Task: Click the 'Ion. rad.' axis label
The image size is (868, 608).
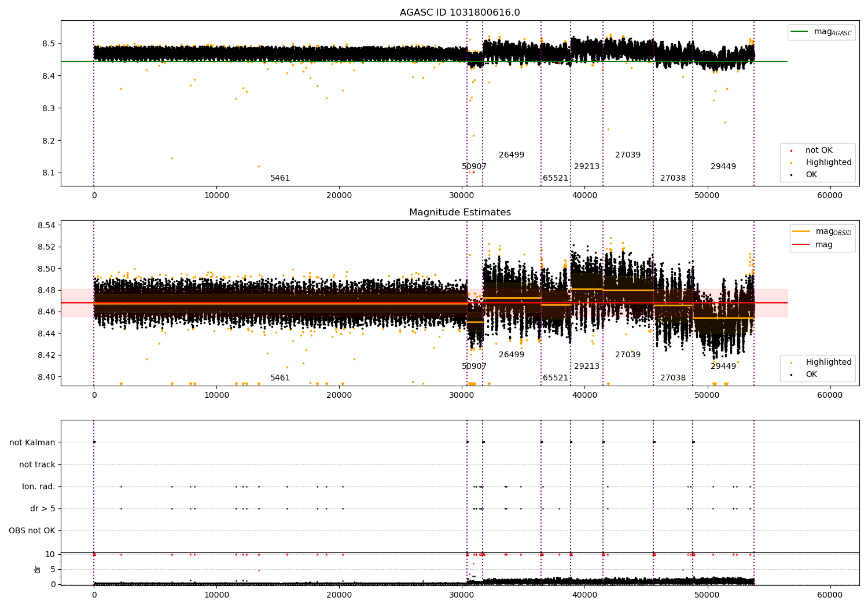Action: (39, 486)
